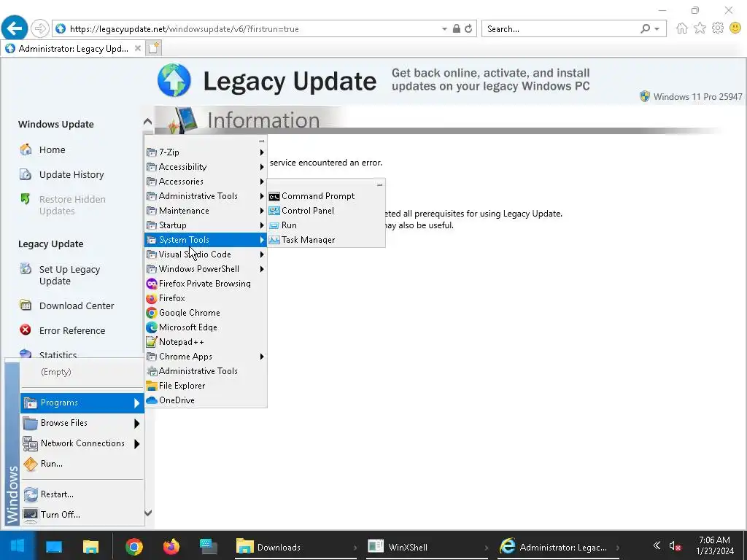Image resolution: width=747 pixels, height=560 pixels.
Task: Close the Legacy Update tab
Action: point(138,48)
